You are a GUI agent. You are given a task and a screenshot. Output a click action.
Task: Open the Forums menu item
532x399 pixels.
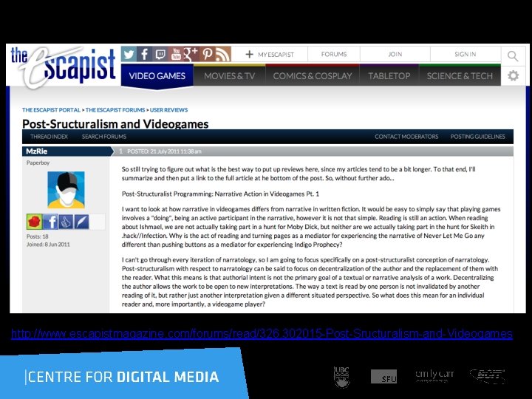(x=334, y=54)
